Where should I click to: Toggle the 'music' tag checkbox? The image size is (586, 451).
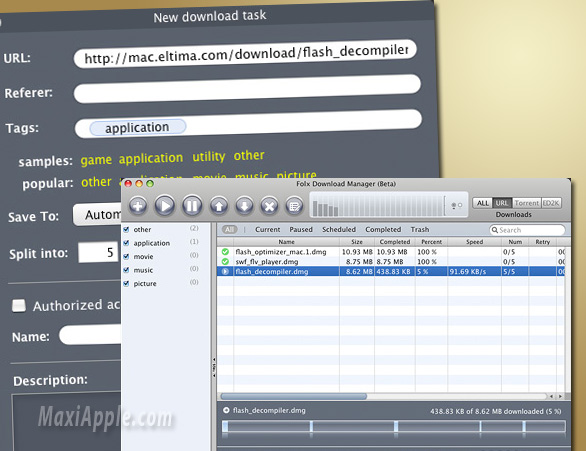[126, 270]
